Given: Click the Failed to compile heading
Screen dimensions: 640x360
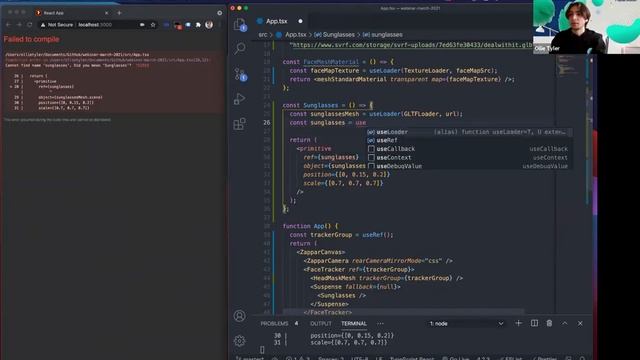Looking at the screenshot, I should point(31,39).
